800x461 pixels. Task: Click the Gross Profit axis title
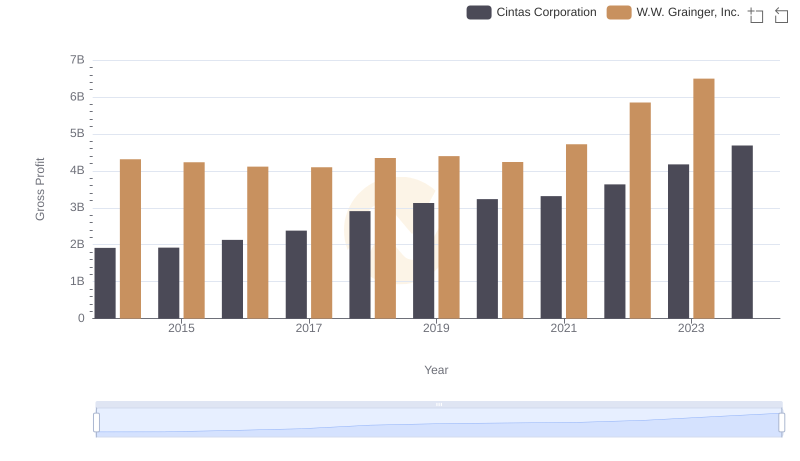click(40, 189)
